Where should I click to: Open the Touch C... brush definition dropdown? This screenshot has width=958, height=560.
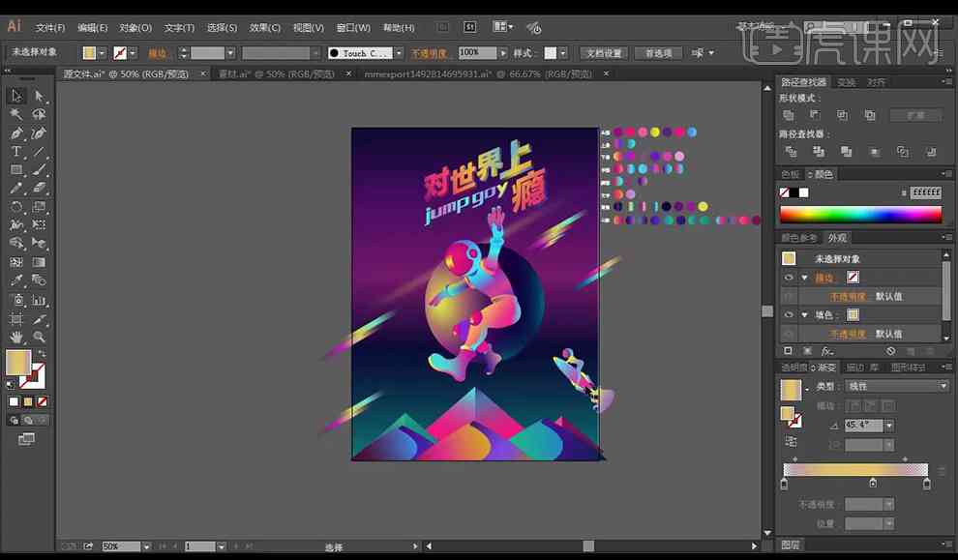(x=399, y=53)
